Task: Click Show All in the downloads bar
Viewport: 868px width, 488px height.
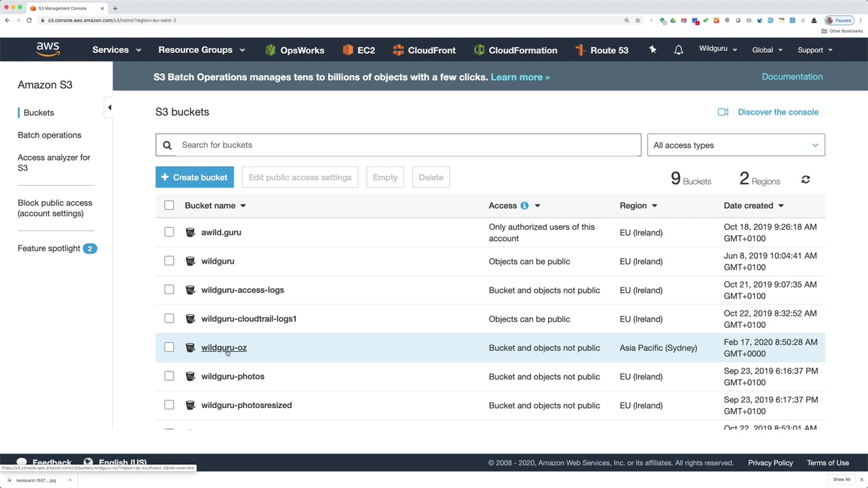Action: [x=842, y=480]
